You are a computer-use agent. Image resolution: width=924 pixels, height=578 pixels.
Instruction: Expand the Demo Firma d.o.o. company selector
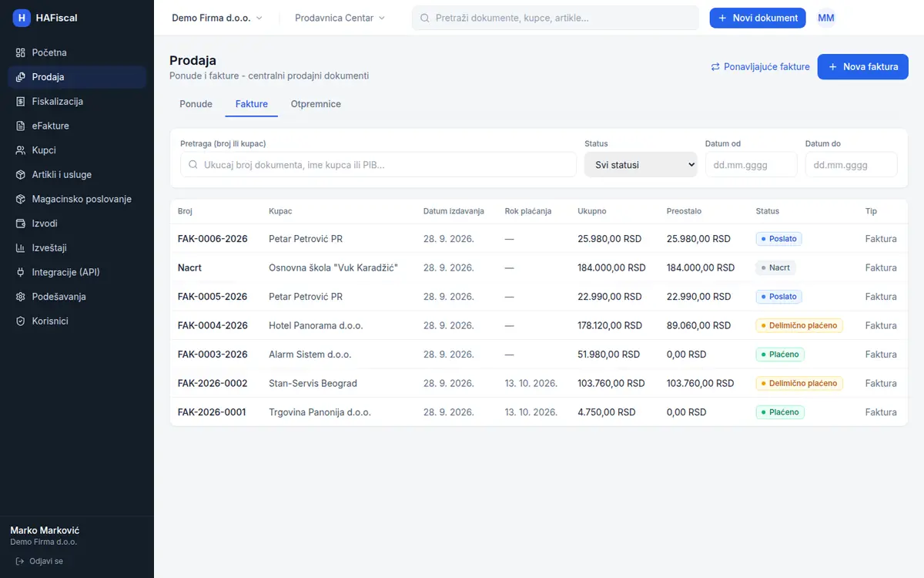(217, 18)
